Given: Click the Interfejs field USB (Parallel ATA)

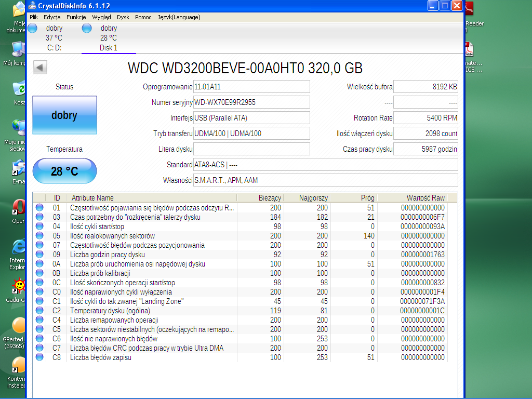Looking at the screenshot, I should (251, 118).
